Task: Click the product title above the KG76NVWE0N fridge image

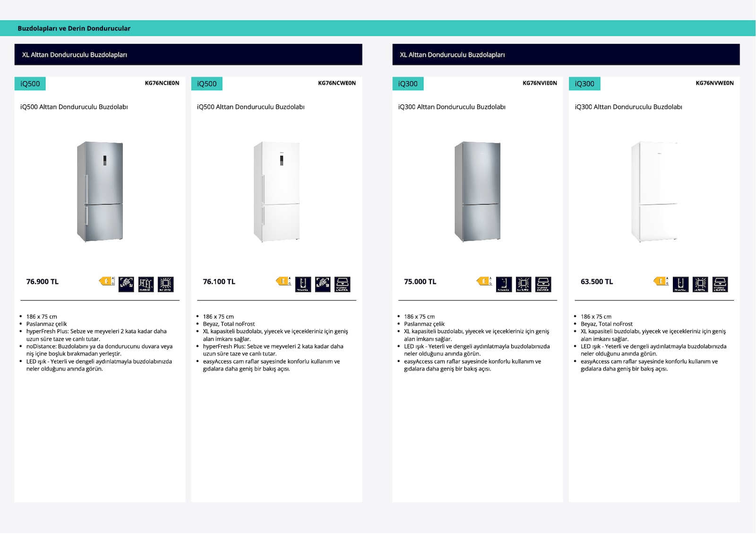Action: pos(629,107)
